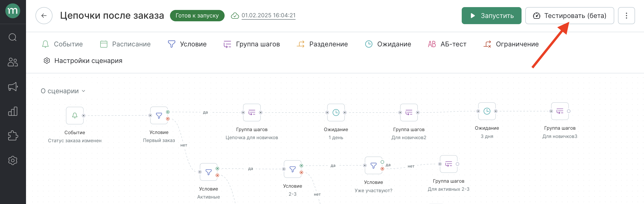Go back using the arrow button
The height and width of the screenshot is (204, 644).
pos(44,16)
